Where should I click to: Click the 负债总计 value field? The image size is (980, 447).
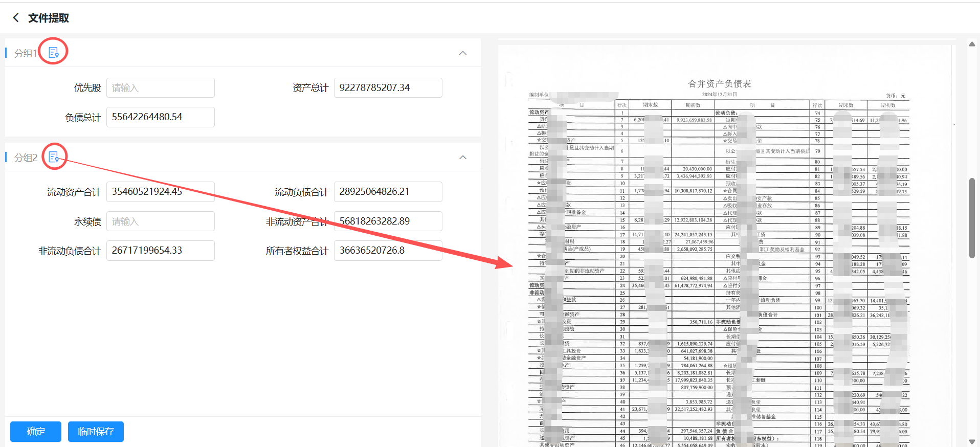(160, 117)
